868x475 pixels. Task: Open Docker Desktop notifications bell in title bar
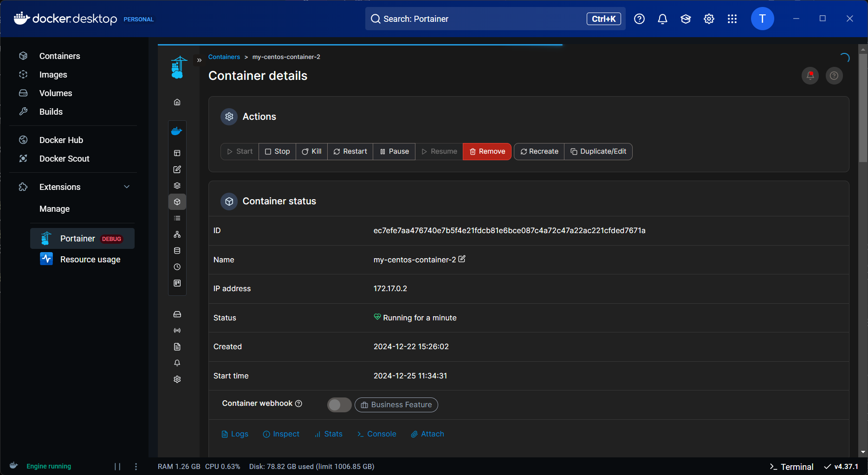coord(662,19)
